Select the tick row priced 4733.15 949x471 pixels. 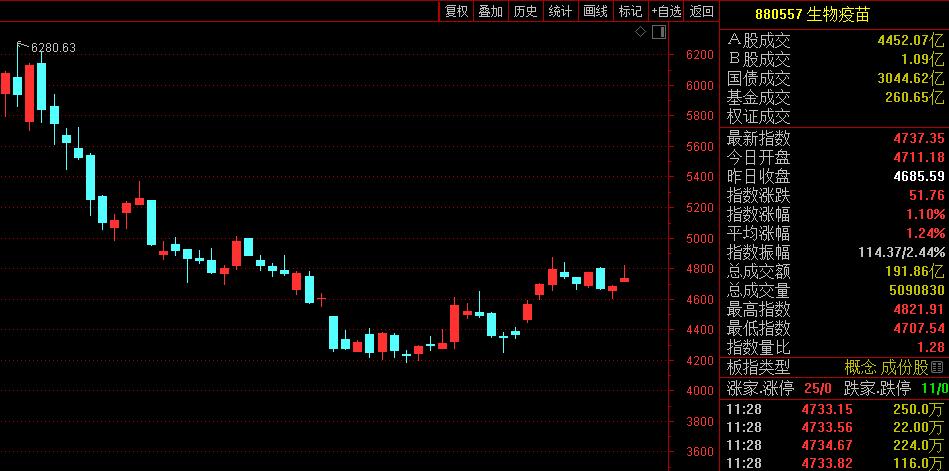pyautogui.click(x=835, y=409)
